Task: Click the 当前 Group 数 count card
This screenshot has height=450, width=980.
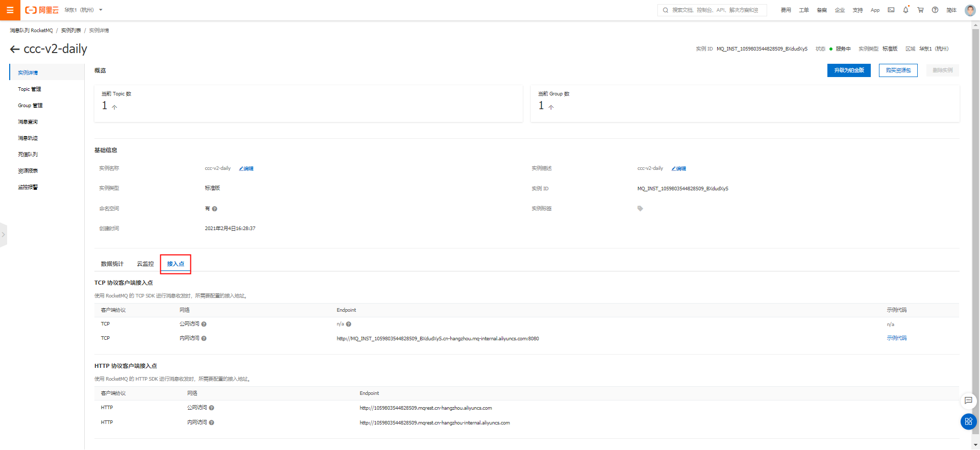Action: tap(745, 104)
